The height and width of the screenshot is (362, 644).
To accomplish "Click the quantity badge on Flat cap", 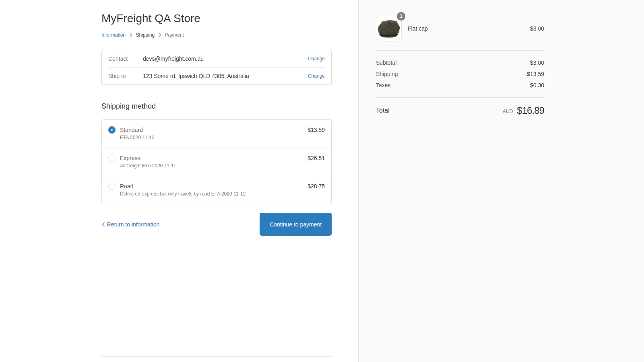I will click(401, 16).
